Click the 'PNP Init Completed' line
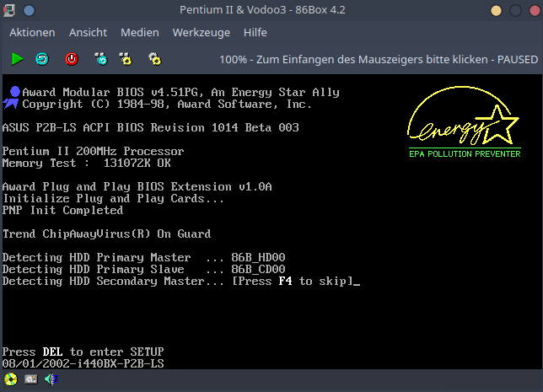Screen dimensions: 543x392 (62, 210)
